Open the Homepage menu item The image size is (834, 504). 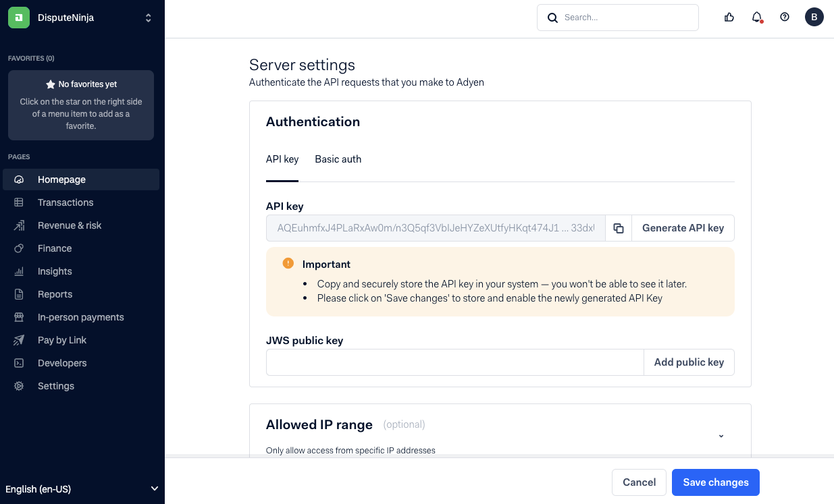pos(81,179)
